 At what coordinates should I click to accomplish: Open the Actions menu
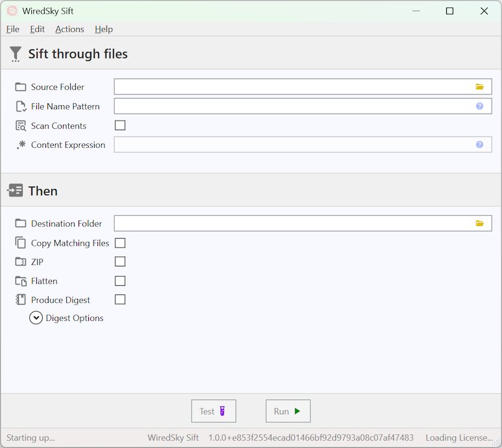pos(69,29)
